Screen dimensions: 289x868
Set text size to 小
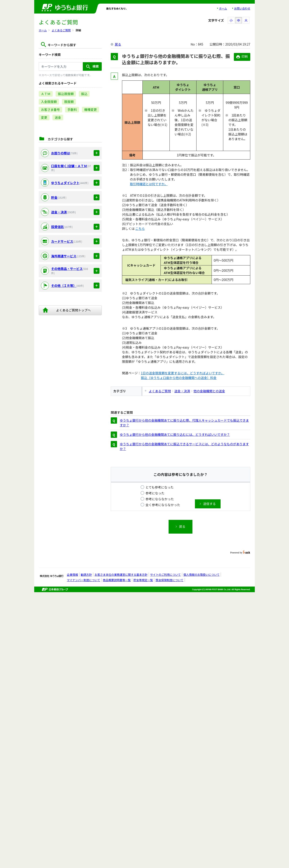pos(231,21)
